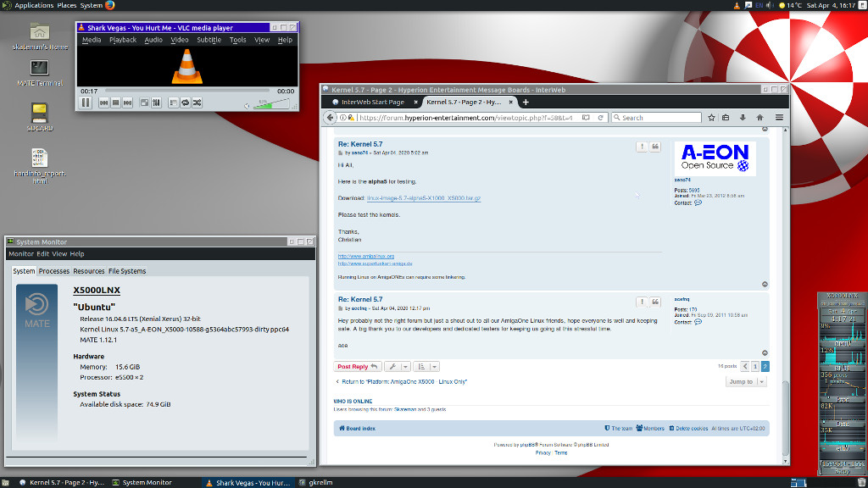Jump to top from acefnq's post
Screen dimensions: 868x488
(765, 353)
